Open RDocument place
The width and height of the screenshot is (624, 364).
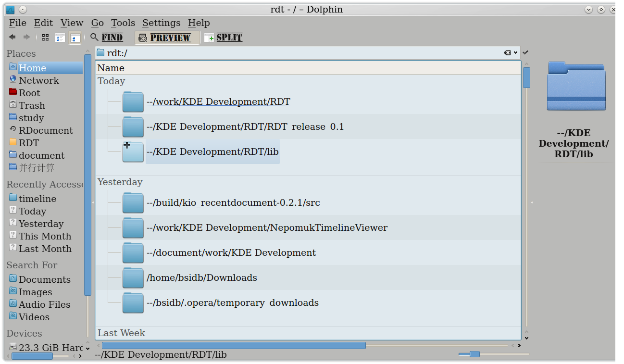click(45, 130)
